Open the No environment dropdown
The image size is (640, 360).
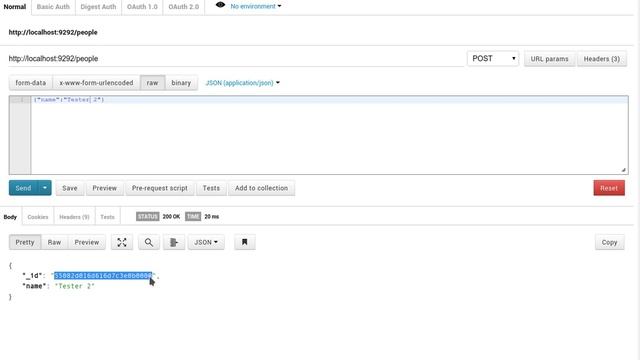pyautogui.click(x=256, y=6)
